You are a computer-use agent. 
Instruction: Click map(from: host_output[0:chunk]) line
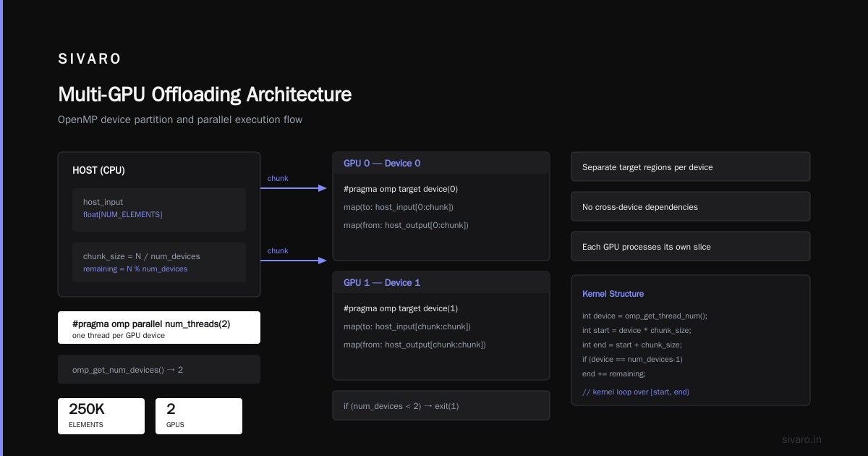click(x=406, y=225)
